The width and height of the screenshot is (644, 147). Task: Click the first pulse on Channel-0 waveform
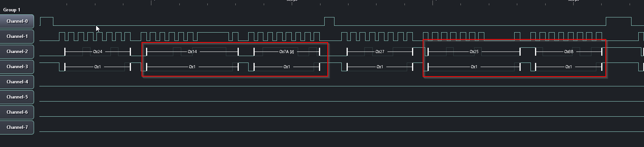coord(47,21)
